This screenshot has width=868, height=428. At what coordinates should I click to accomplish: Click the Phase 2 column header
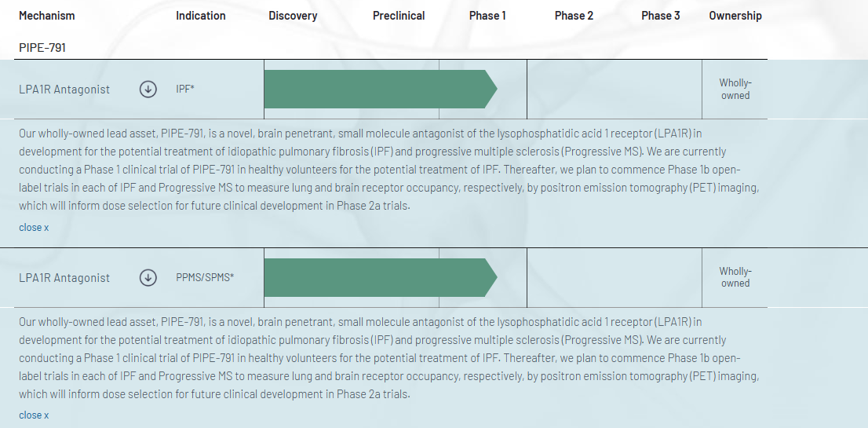pos(574,16)
